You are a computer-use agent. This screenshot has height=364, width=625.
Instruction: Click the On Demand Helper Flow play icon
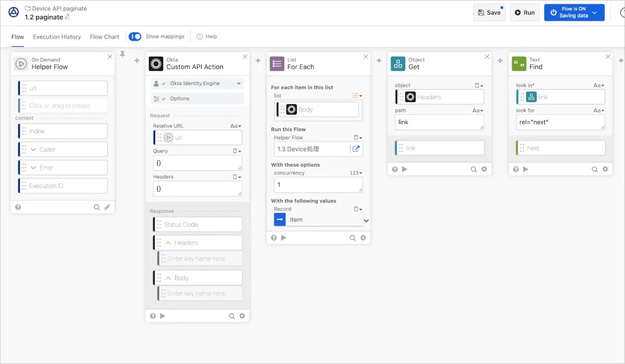pyautogui.click(x=21, y=64)
